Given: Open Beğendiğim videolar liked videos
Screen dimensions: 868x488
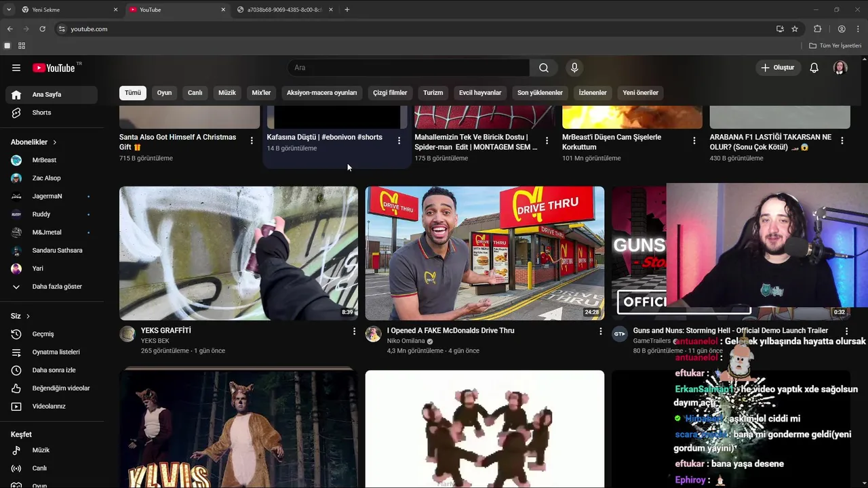Looking at the screenshot, I should (52, 388).
